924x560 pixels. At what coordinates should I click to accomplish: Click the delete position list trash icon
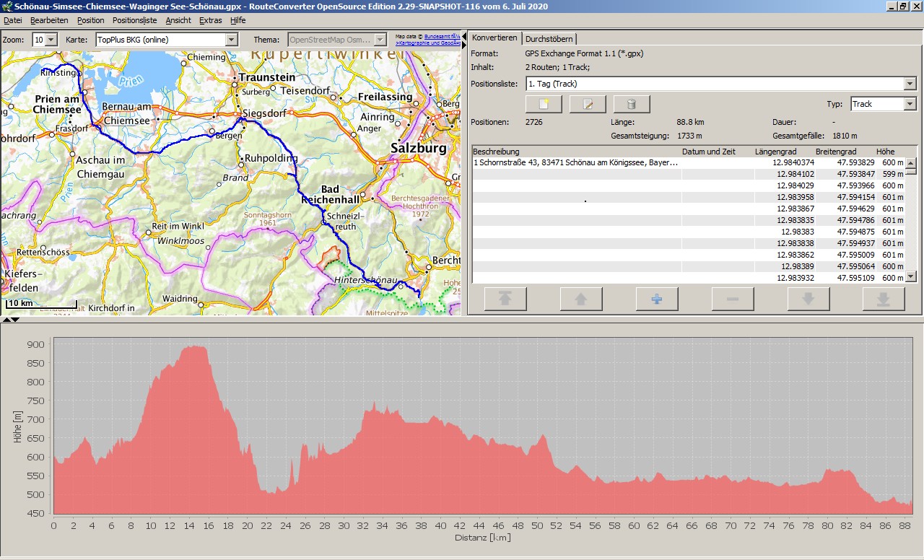(x=632, y=104)
